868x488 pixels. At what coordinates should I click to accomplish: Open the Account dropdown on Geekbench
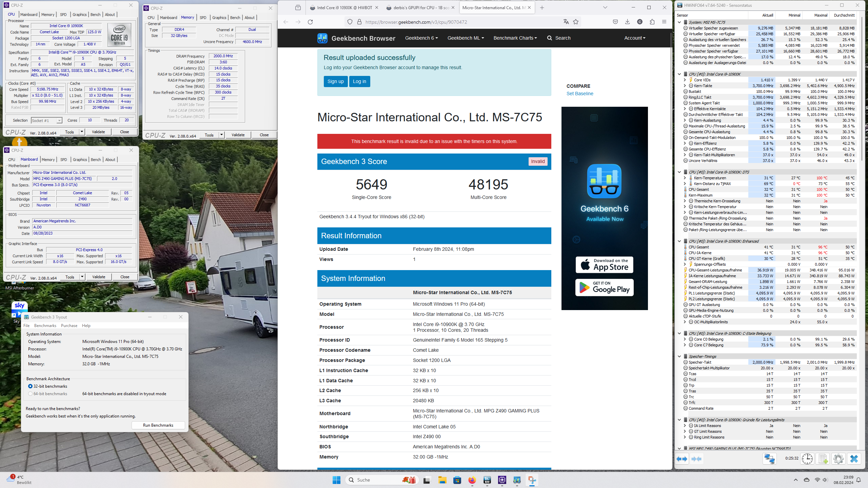(635, 38)
